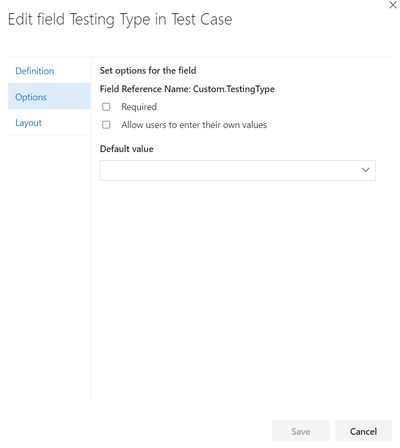This screenshot has width=400, height=448.
Task: Click the Set options for the field heading
Action: pyautogui.click(x=148, y=71)
